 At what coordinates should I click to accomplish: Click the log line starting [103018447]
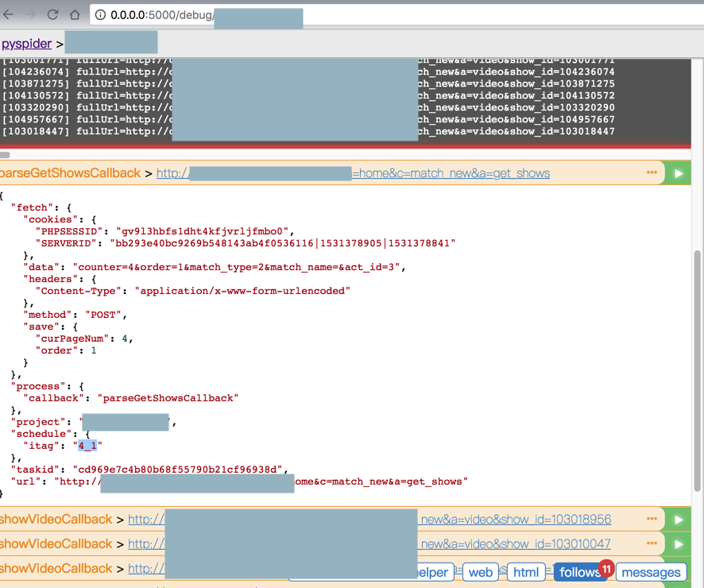(308, 132)
